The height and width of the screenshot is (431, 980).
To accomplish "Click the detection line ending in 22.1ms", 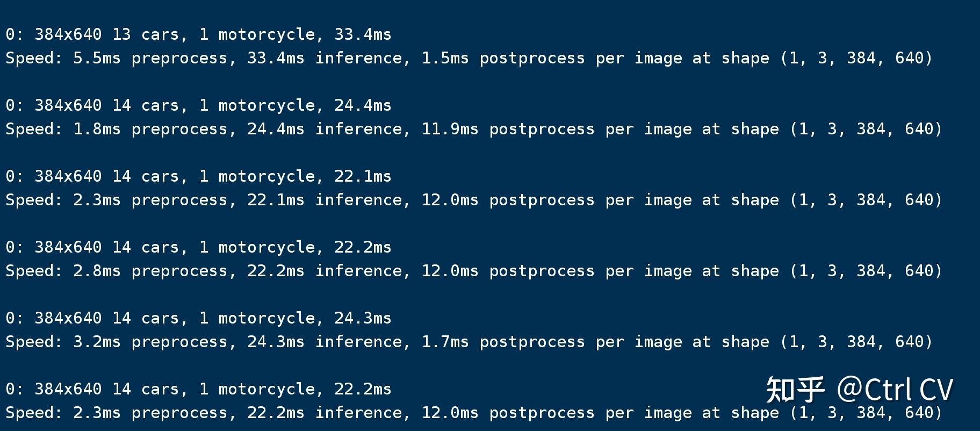I will [x=198, y=176].
